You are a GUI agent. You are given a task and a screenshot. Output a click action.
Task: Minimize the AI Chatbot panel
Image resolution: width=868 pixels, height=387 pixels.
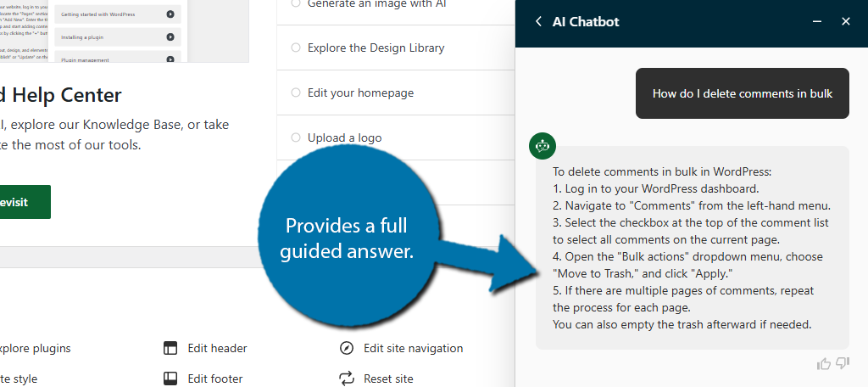pos(817,21)
